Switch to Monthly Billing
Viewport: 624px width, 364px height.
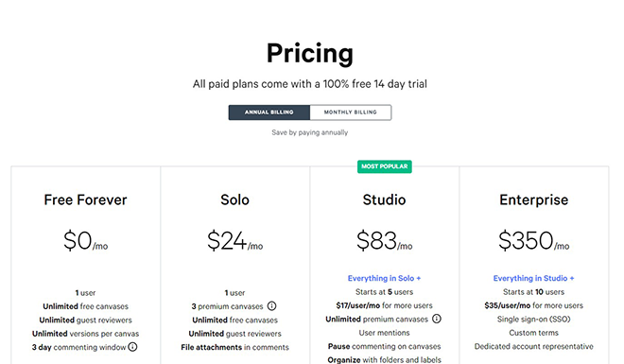pyautogui.click(x=350, y=113)
